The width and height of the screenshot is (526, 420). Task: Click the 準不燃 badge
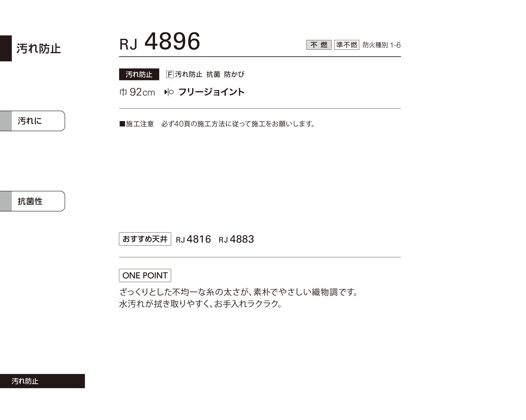pos(347,45)
